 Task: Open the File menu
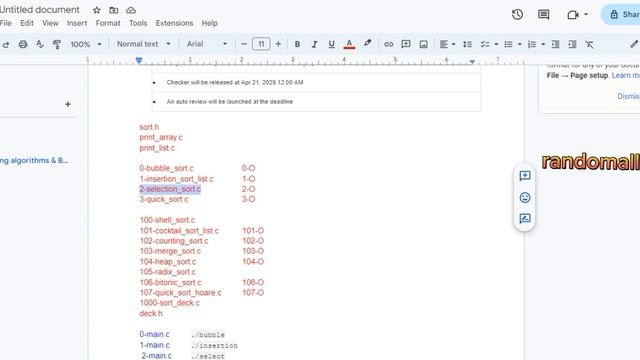click(x=6, y=23)
